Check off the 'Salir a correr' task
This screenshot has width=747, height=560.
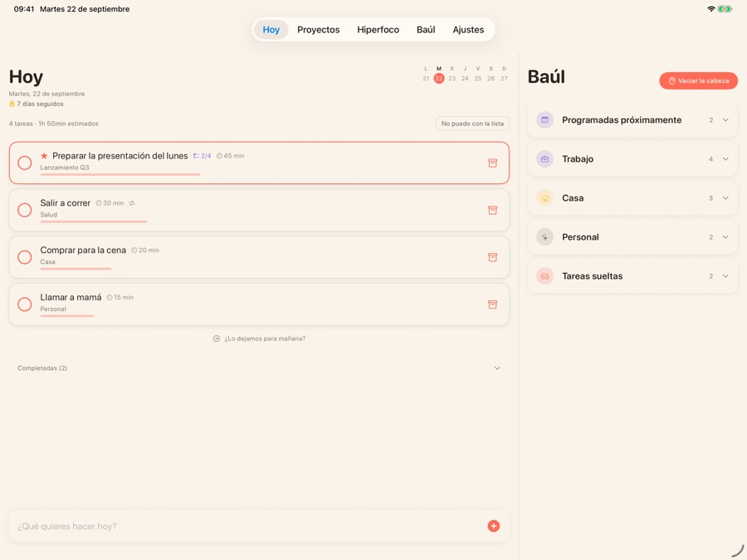[x=25, y=210]
